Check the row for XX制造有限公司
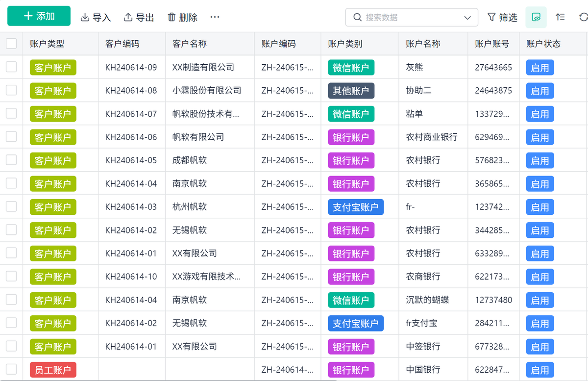Viewport: 588px width, 381px height. 11,67
